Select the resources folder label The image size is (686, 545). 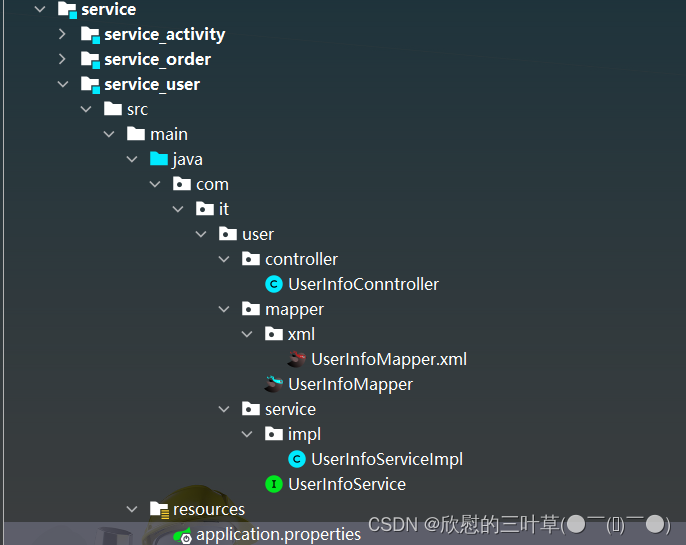(x=209, y=510)
